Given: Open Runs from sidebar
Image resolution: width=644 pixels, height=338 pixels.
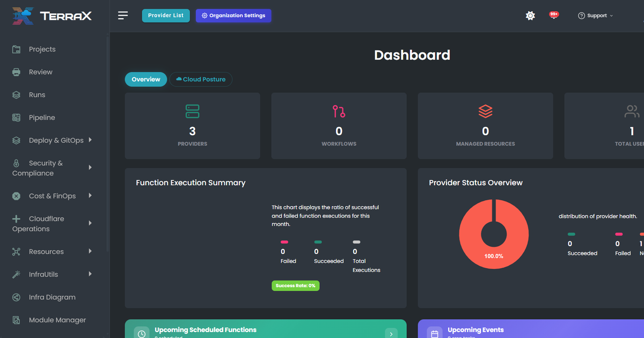Looking at the screenshot, I should coord(37,95).
